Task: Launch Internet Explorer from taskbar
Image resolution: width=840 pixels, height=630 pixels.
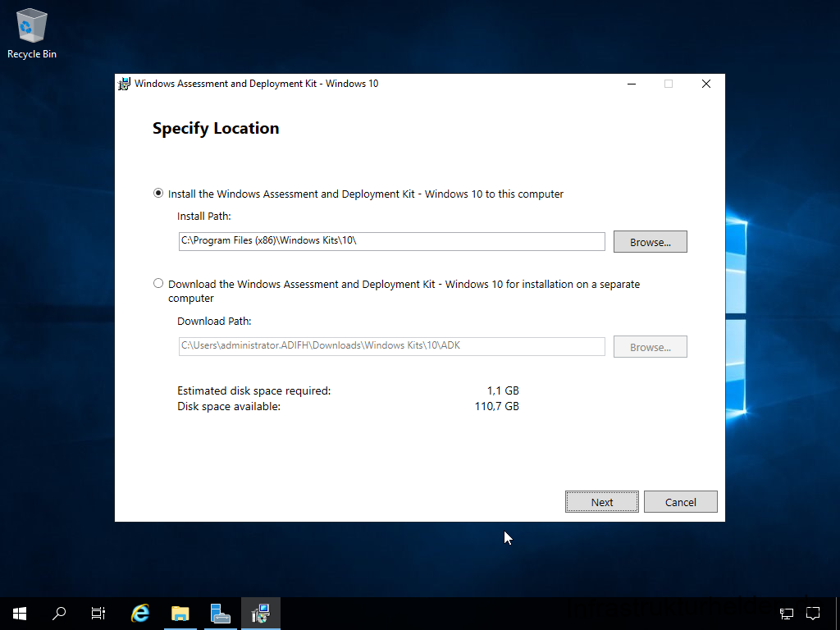Action: 140,614
